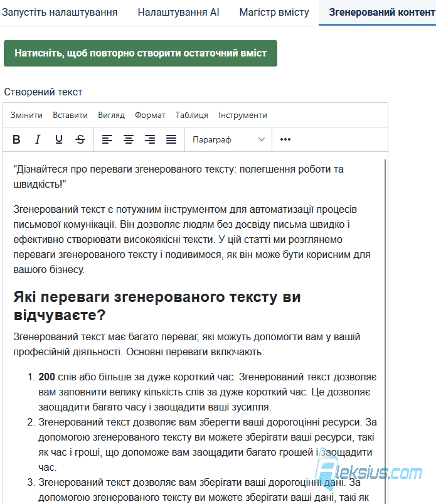Click the Створений текст label
The image size is (436, 504).
[x=43, y=92]
